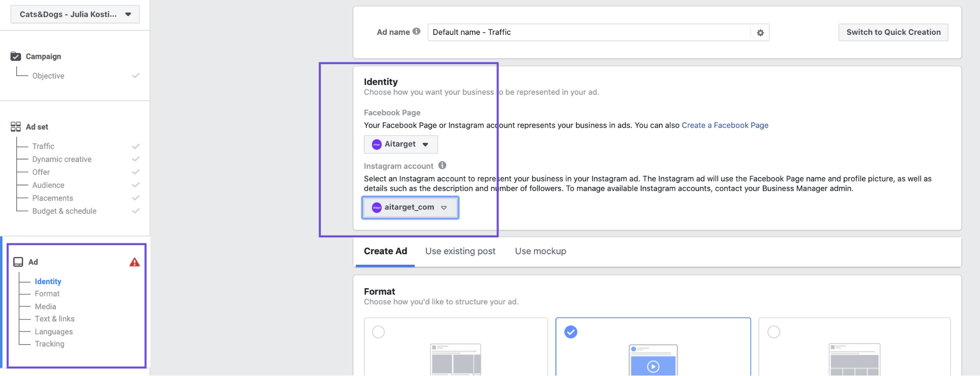Open the Aitarget Facebook Page dropdown

[x=401, y=144]
